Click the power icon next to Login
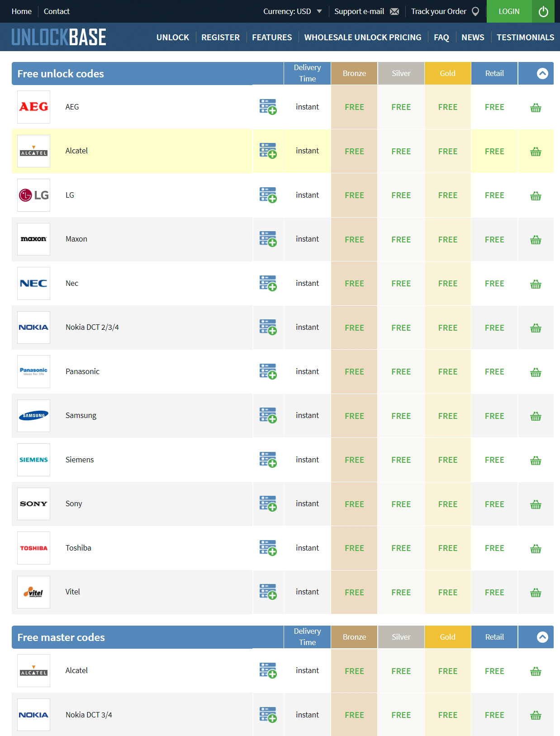 543,11
